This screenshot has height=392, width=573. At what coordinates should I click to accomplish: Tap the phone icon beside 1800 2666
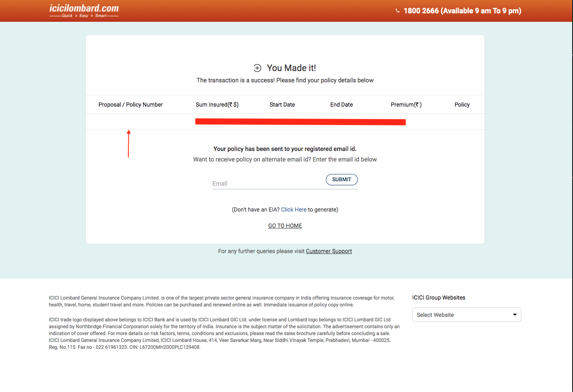click(398, 11)
